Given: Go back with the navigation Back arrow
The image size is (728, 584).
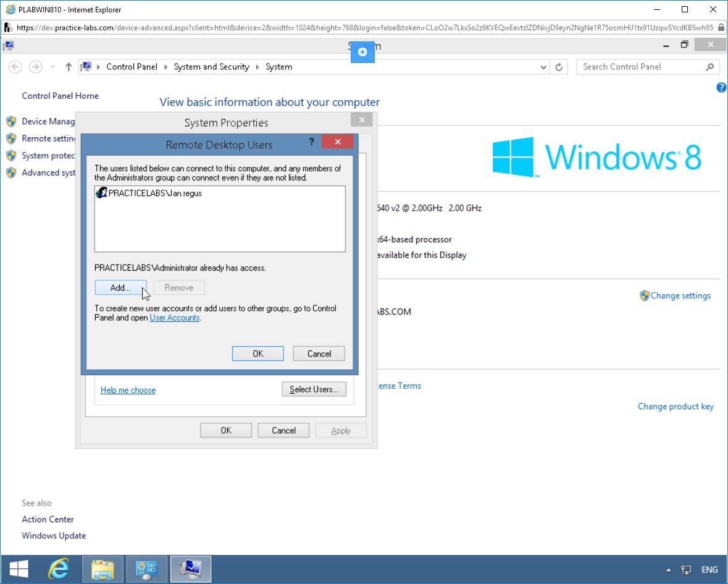Looking at the screenshot, I should point(15,67).
